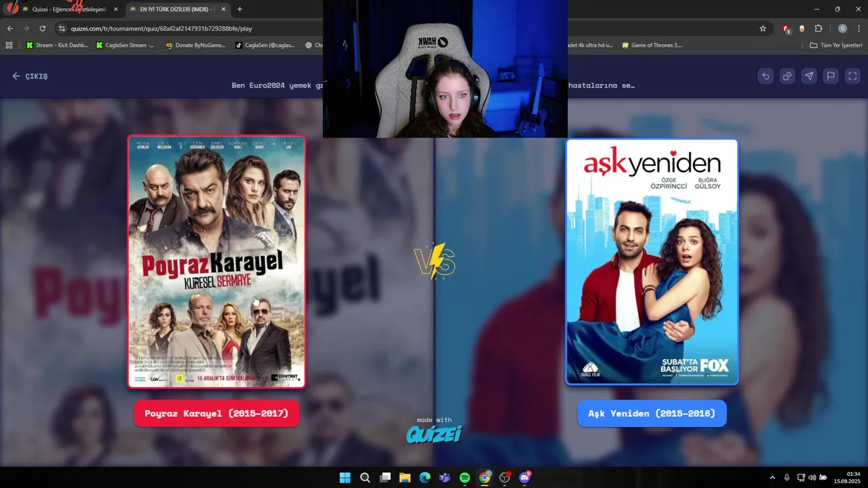Select the Aşk Yeniden poster image
Image resolution: width=868 pixels, height=488 pixels.
point(652,262)
